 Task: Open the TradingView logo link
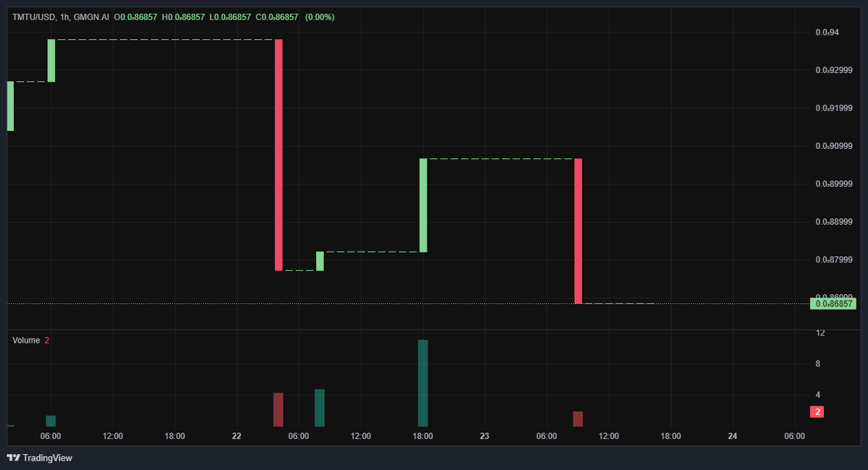[39, 458]
